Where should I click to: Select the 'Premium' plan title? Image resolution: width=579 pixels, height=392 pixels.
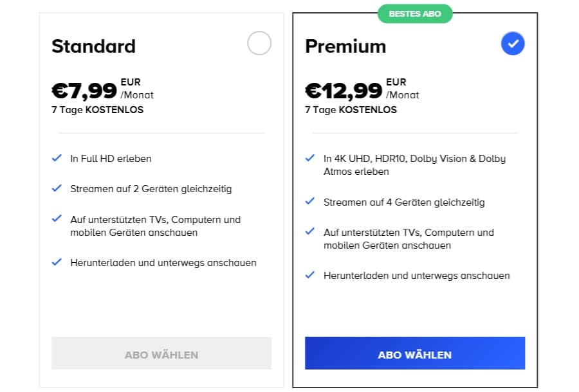pos(345,46)
